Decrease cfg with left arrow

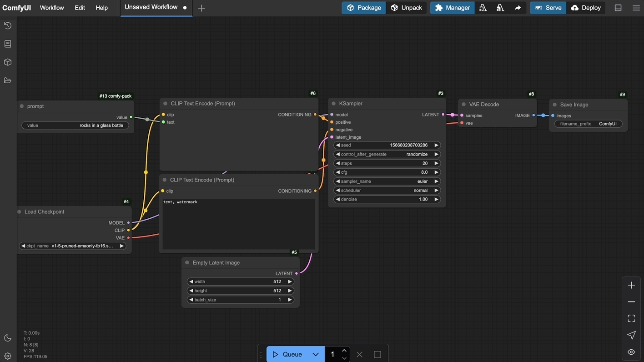coord(338,172)
